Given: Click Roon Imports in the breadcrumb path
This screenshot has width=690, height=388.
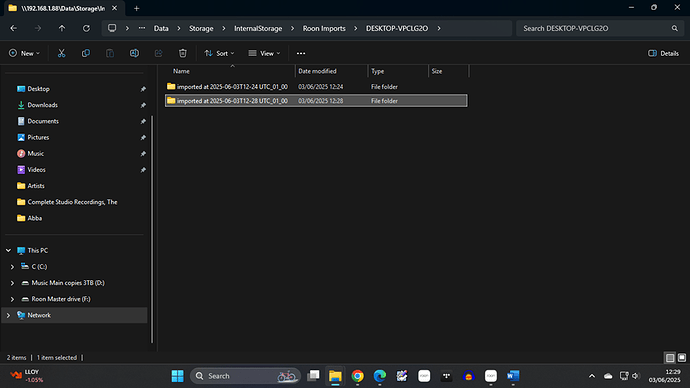Looking at the screenshot, I should coord(324,28).
